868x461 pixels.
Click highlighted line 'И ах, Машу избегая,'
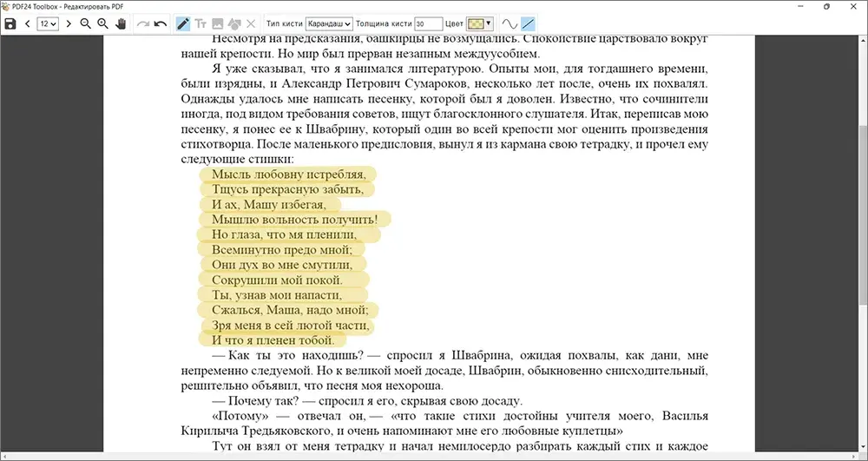point(269,204)
